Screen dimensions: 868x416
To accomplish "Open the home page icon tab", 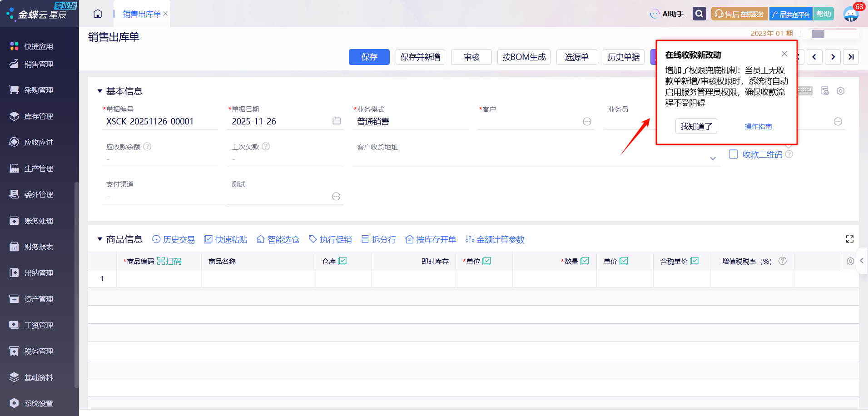I will (98, 14).
